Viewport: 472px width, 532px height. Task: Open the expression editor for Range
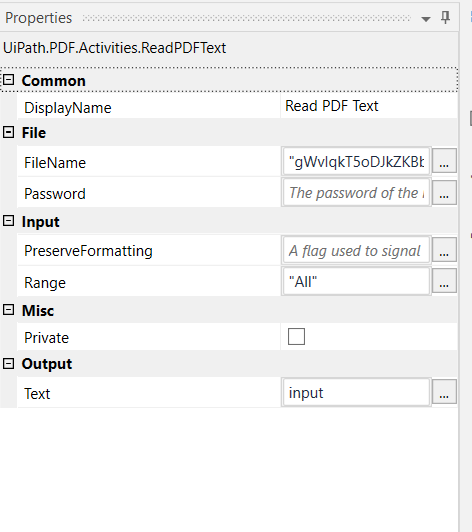tap(444, 281)
